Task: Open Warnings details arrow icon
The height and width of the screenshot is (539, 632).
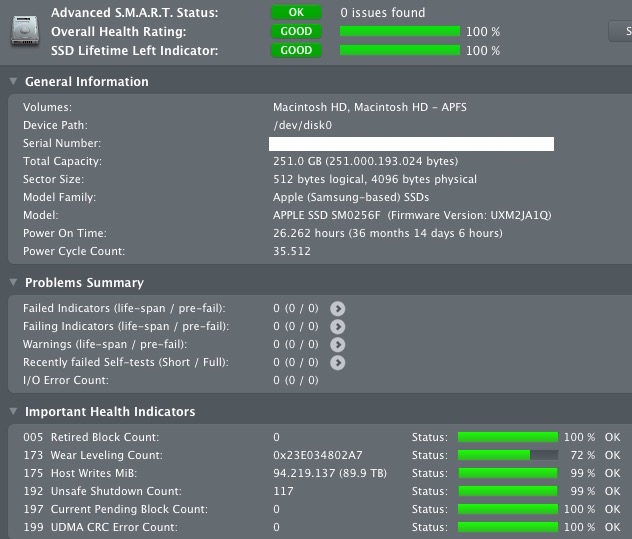Action: coord(338,344)
